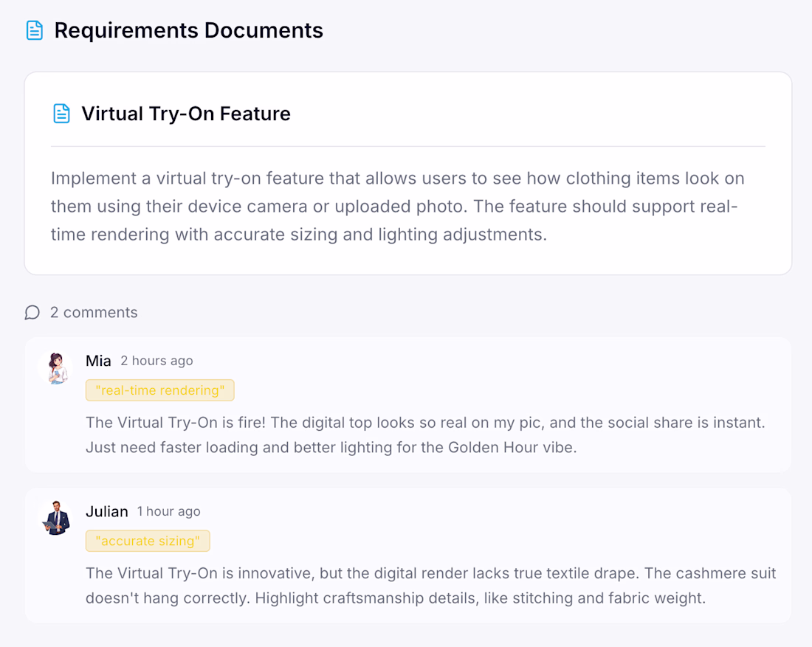This screenshot has height=647, width=812.
Task: Click the username Julian
Action: (x=107, y=511)
